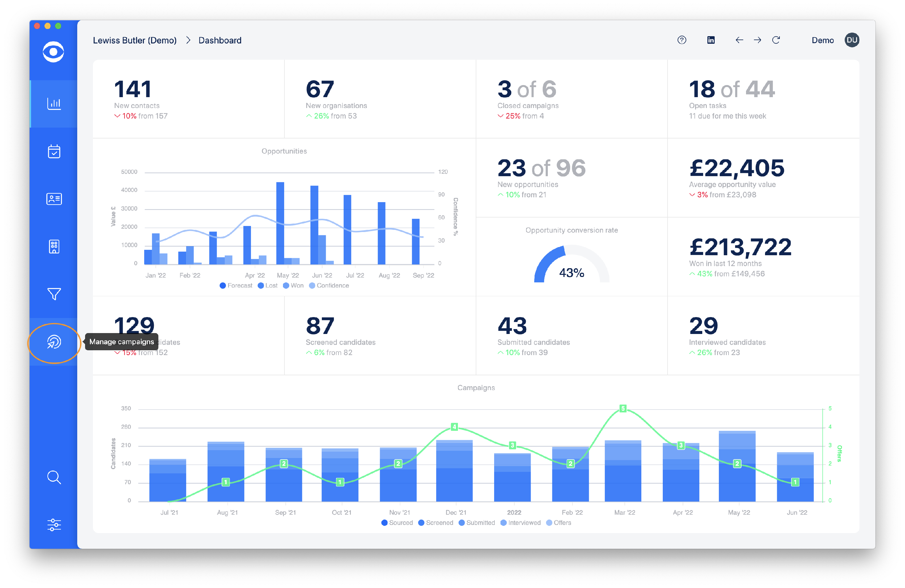Select the calendar tasks icon in sidebar
This screenshot has width=905, height=588.
pyautogui.click(x=54, y=151)
